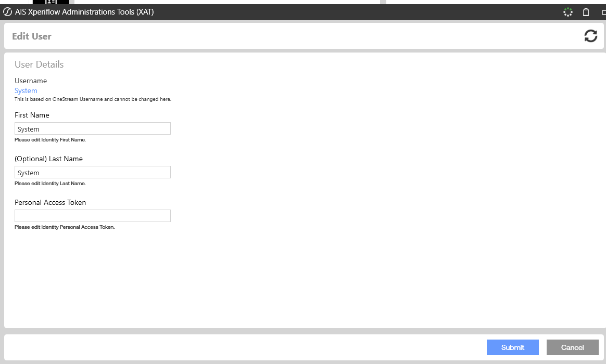This screenshot has height=364, width=606.
Task: Click the Personal Access Token label
Action: click(x=50, y=203)
